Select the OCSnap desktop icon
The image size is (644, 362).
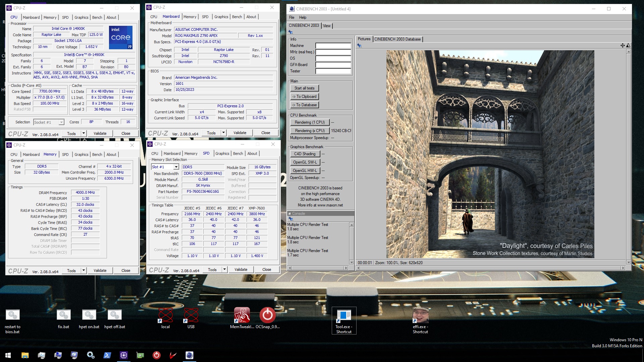[x=267, y=318]
